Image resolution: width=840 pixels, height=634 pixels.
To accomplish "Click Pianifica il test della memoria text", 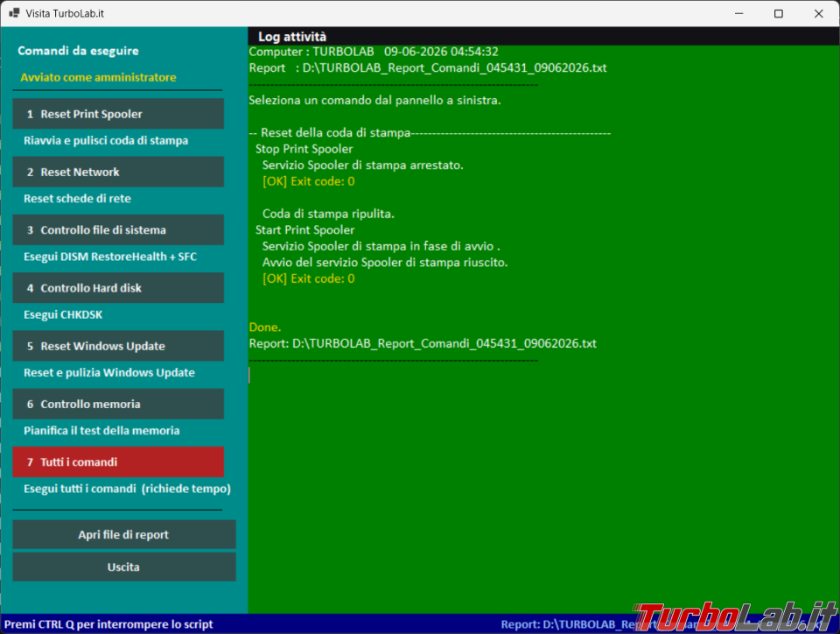I will (x=101, y=430).
